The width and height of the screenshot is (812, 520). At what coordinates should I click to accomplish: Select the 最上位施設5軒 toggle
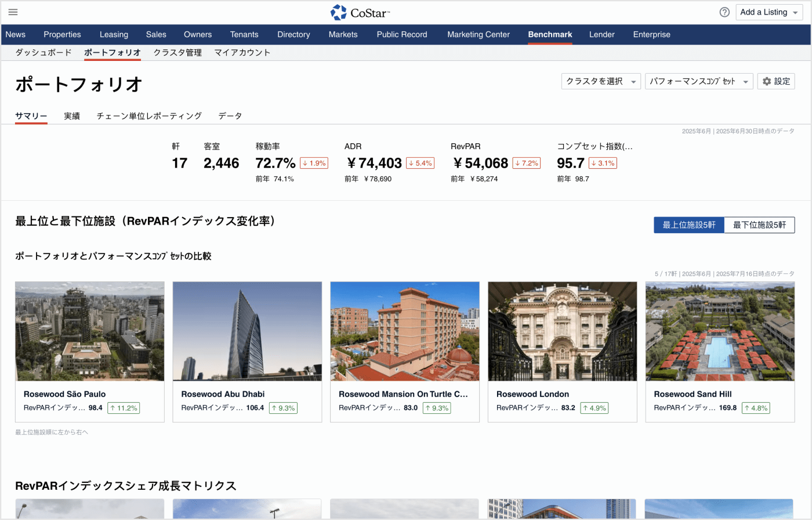click(x=688, y=225)
